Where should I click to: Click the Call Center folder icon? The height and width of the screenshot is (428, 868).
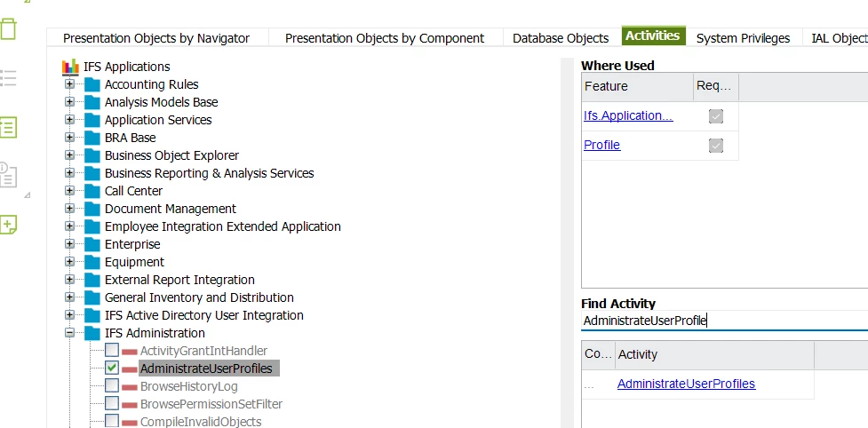tap(92, 191)
